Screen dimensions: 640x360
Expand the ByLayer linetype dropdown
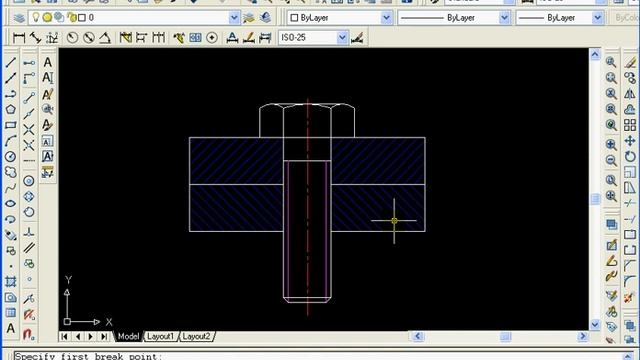504,18
